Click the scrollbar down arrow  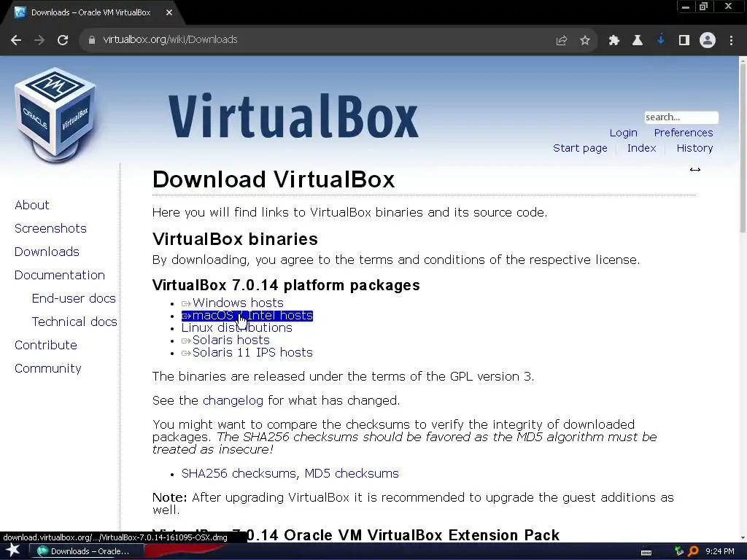tap(743, 538)
